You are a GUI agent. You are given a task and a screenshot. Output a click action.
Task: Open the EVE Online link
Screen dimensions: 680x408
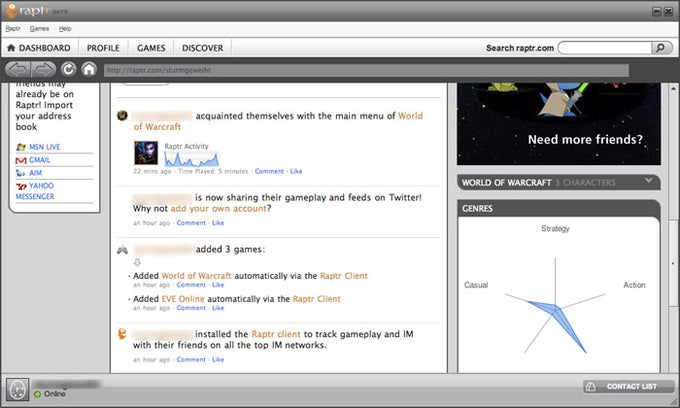tap(183, 299)
